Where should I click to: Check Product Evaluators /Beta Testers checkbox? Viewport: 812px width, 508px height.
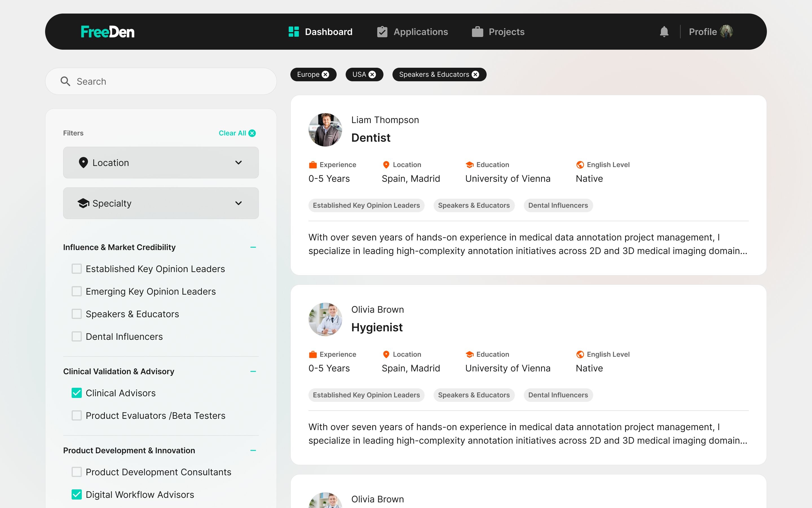76,416
